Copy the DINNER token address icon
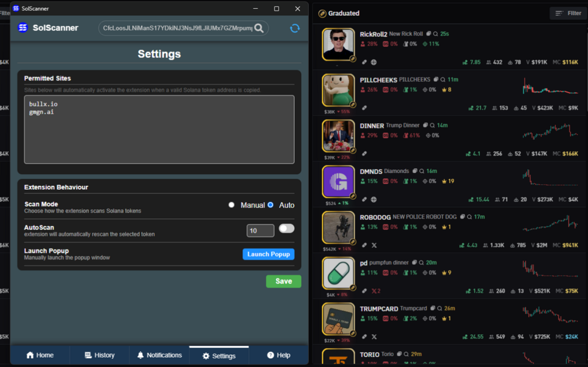Screen dimensions: 588x367 [425, 125]
